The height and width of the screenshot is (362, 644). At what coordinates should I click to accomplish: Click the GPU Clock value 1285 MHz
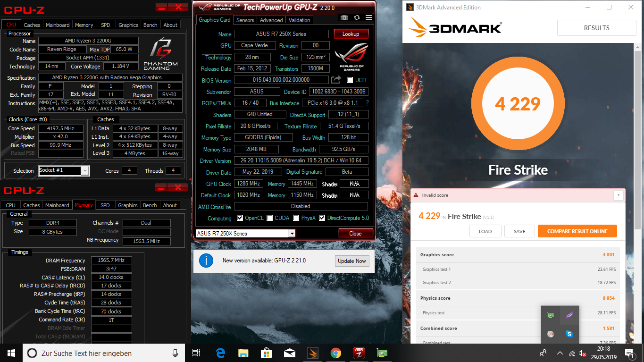249,184
